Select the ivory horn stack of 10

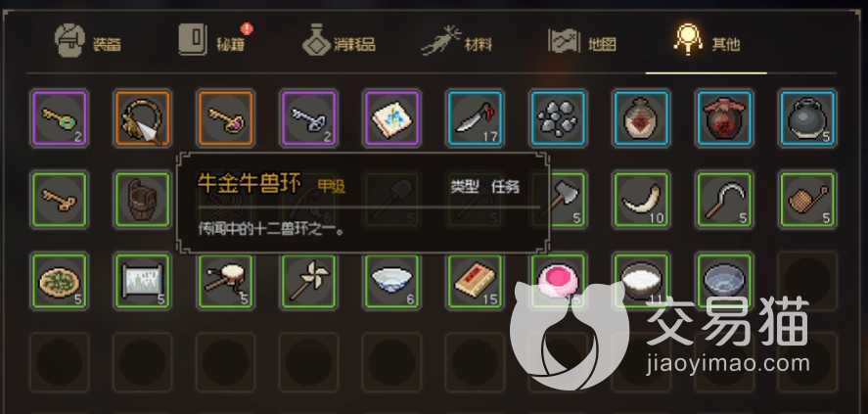tap(642, 200)
